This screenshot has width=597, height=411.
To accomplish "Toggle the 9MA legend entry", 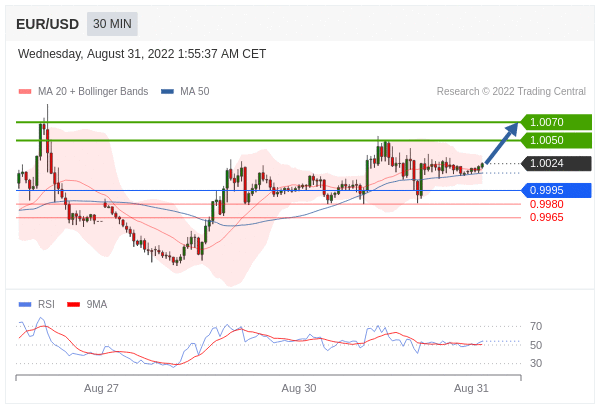I will click(x=87, y=304).
